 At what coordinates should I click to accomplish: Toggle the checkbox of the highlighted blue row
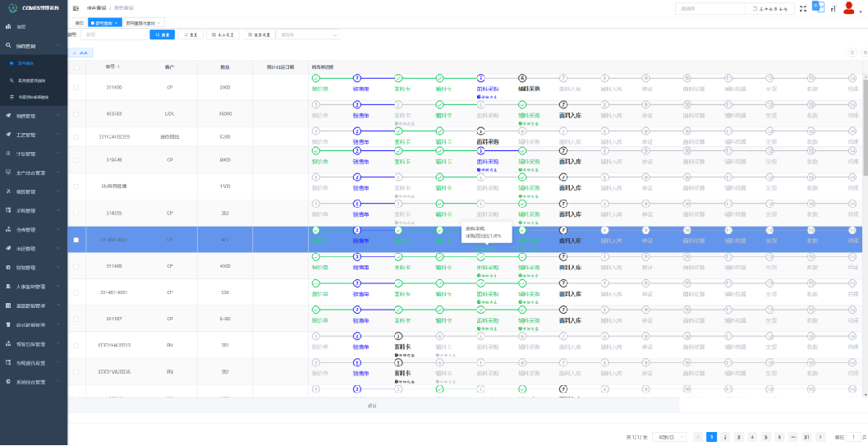76,240
